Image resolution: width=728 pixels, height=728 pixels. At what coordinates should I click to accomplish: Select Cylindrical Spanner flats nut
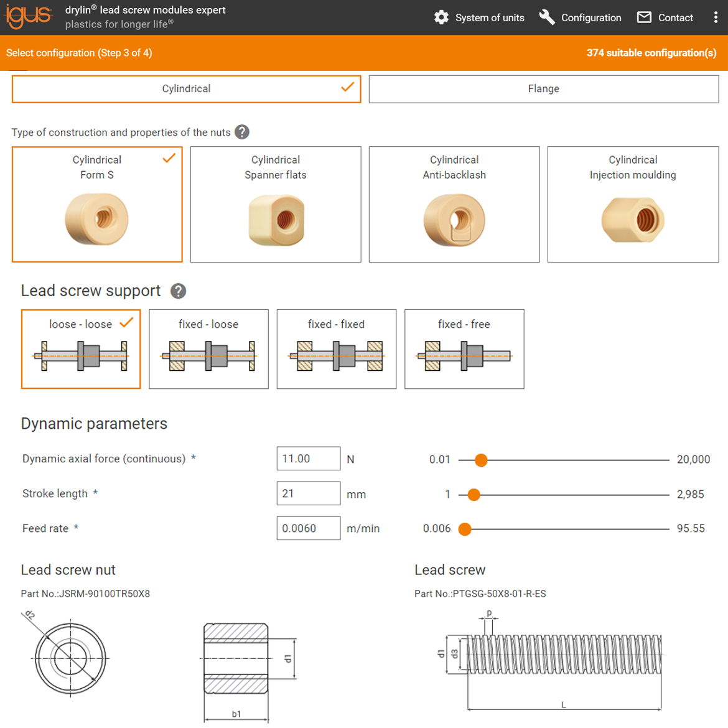[x=276, y=204]
